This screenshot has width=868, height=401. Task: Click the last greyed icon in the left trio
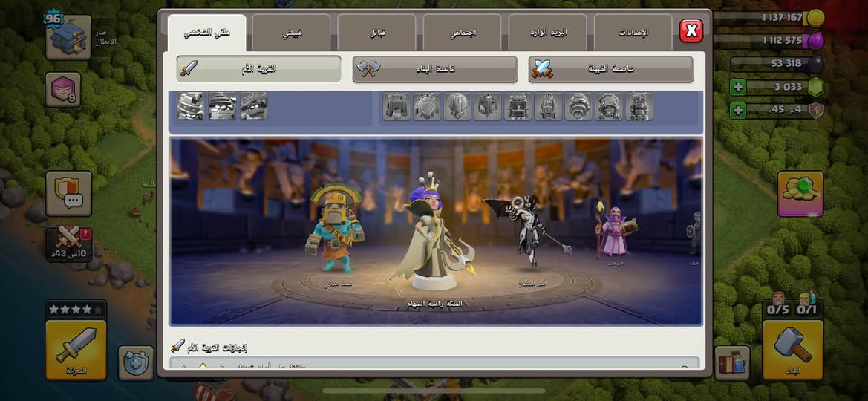[253, 106]
